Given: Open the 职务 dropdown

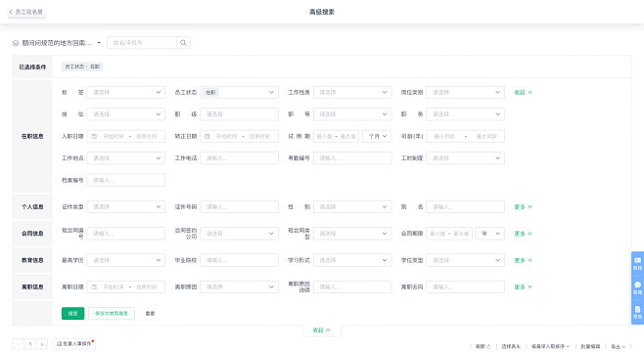Looking at the screenshot, I should coord(465,114).
